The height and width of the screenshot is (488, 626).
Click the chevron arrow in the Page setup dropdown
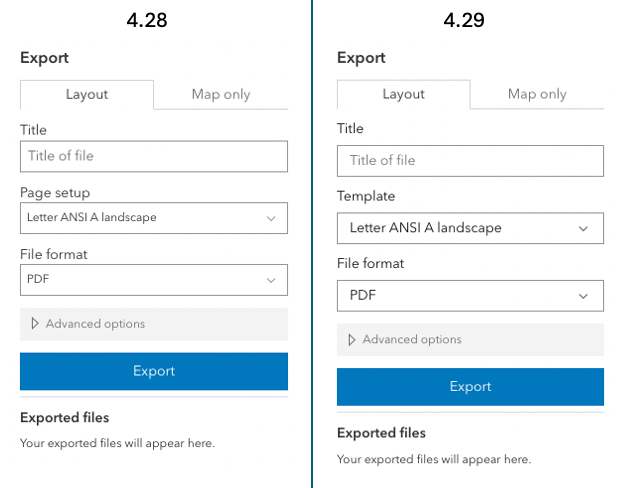[271, 218]
